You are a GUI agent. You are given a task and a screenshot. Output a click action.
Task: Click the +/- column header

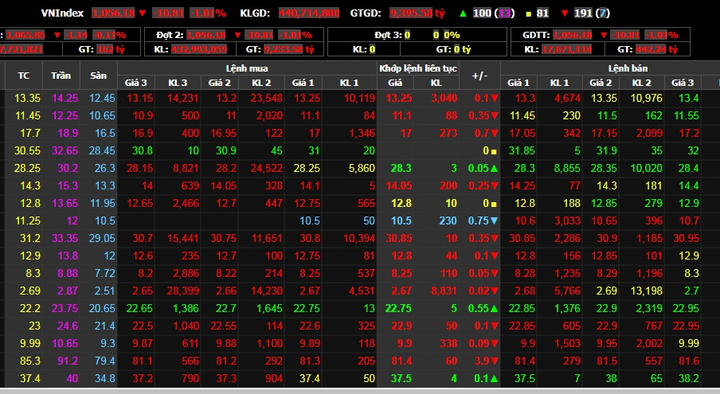pyautogui.click(x=480, y=75)
